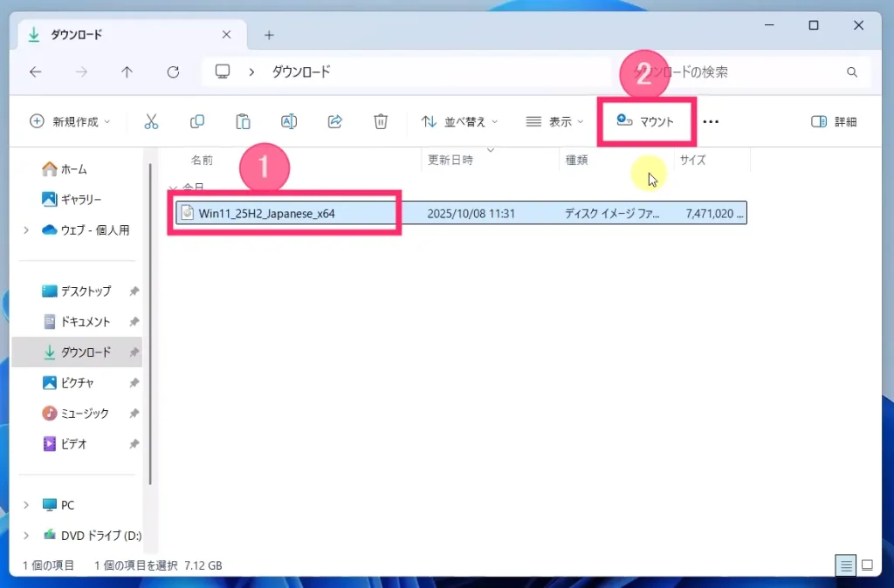
Task: Refresh the current folder view
Action: [x=173, y=72]
